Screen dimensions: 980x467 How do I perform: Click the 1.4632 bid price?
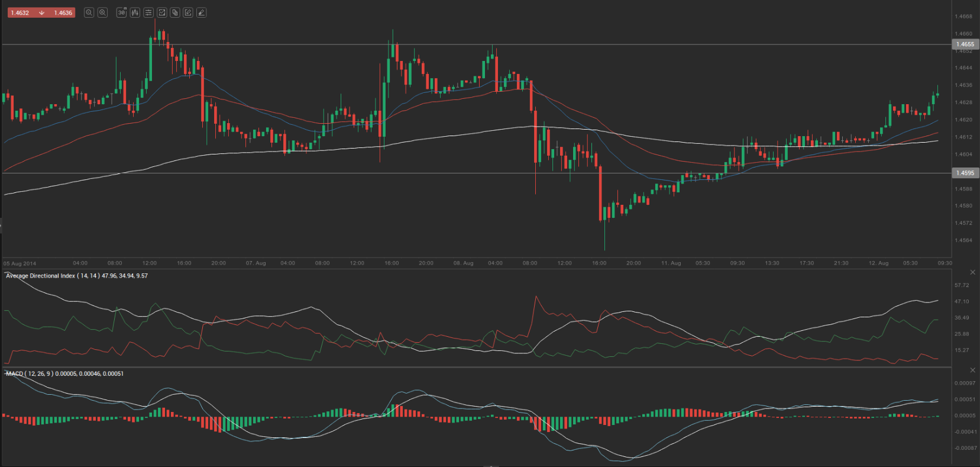click(x=20, y=12)
